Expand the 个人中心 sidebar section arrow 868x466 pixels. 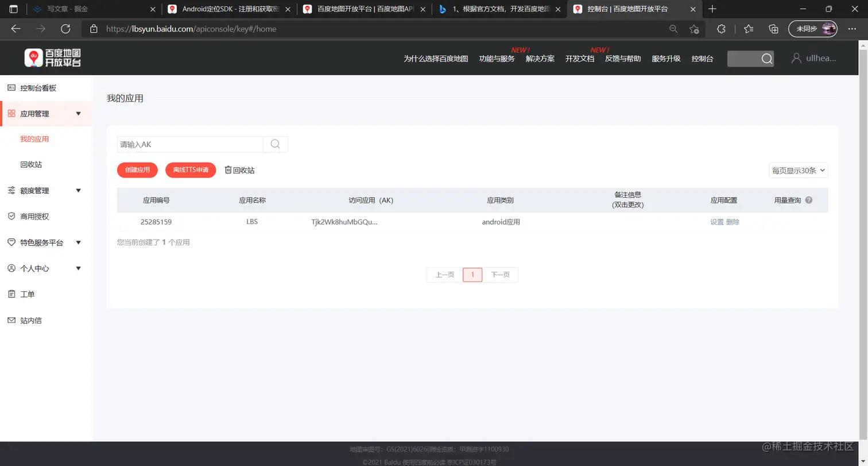(x=79, y=268)
